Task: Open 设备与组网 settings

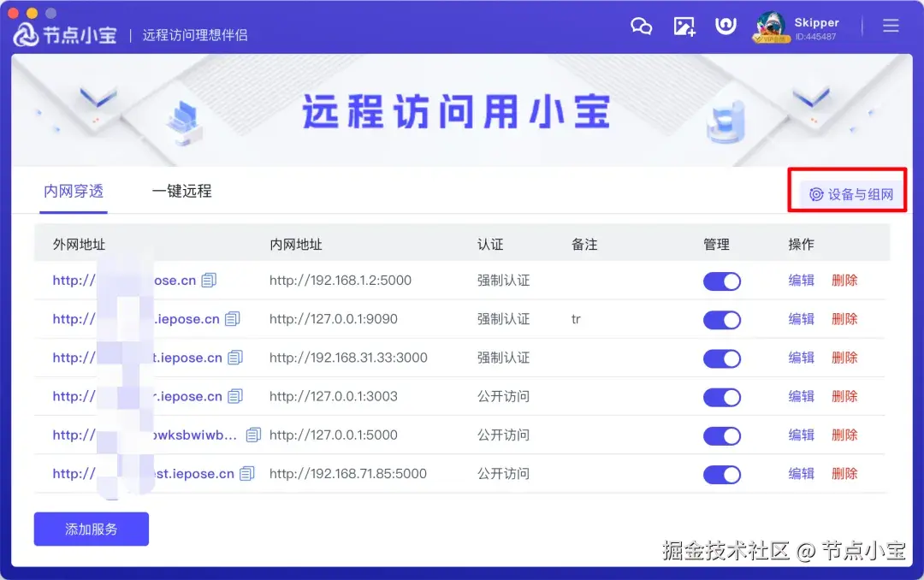Action: 847,194
